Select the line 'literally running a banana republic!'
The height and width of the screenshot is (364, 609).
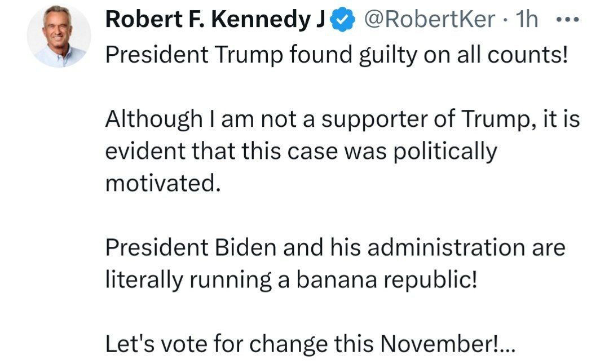click(x=291, y=280)
